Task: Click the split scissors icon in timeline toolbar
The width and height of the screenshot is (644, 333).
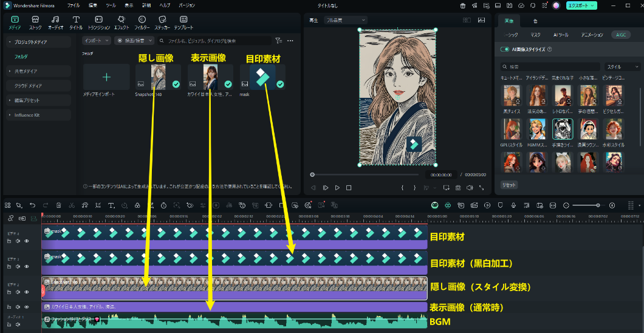Action: tap(72, 205)
